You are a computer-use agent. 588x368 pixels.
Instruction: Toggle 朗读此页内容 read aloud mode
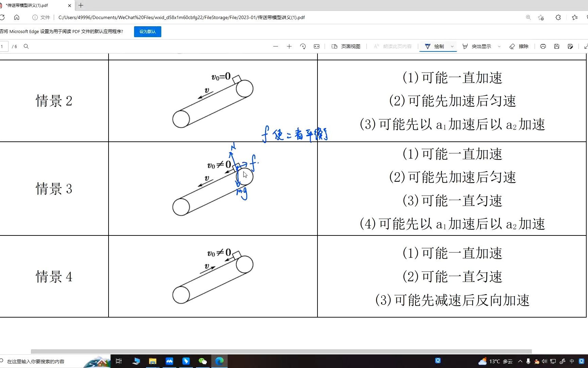pos(391,46)
